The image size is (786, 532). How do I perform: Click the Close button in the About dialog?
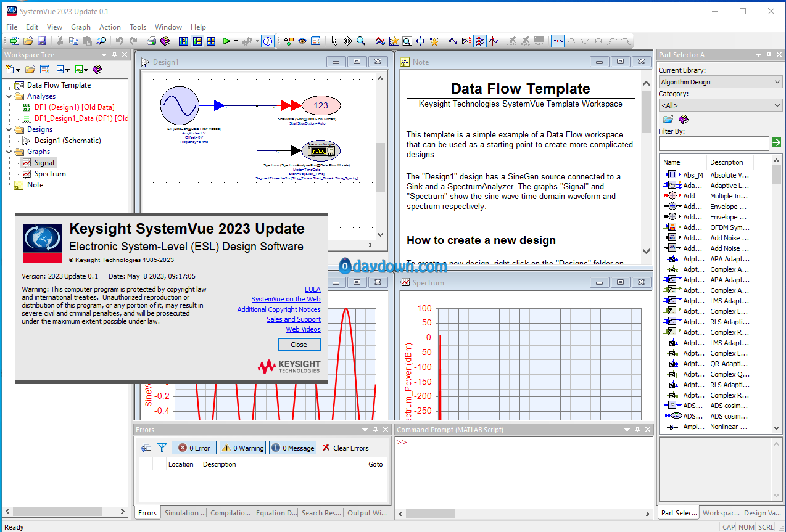click(x=299, y=345)
